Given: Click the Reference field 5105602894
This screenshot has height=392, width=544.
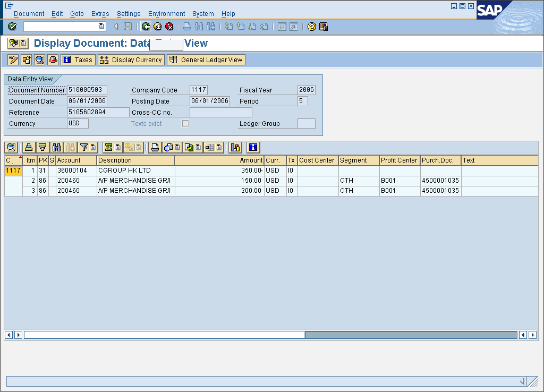Looking at the screenshot, I should (x=98, y=112).
